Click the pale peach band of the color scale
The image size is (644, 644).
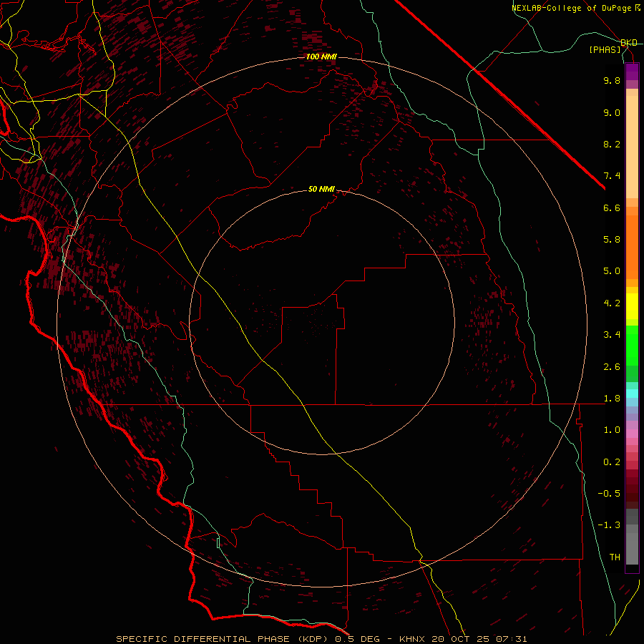(x=632, y=147)
